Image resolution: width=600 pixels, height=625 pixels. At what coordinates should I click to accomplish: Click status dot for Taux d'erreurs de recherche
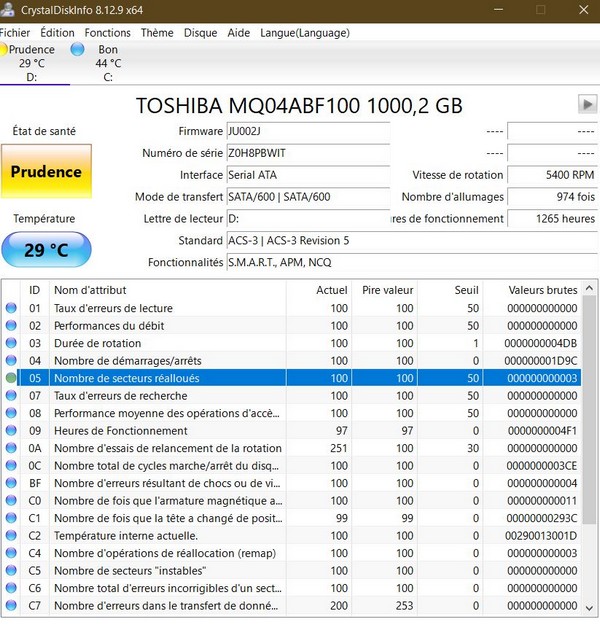[x=11, y=395]
